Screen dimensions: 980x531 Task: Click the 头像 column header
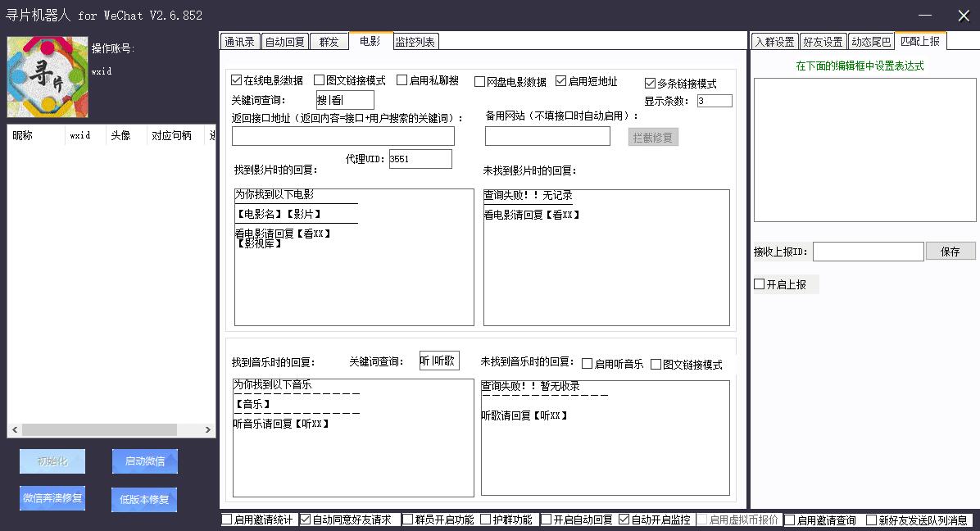(x=125, y=135)
